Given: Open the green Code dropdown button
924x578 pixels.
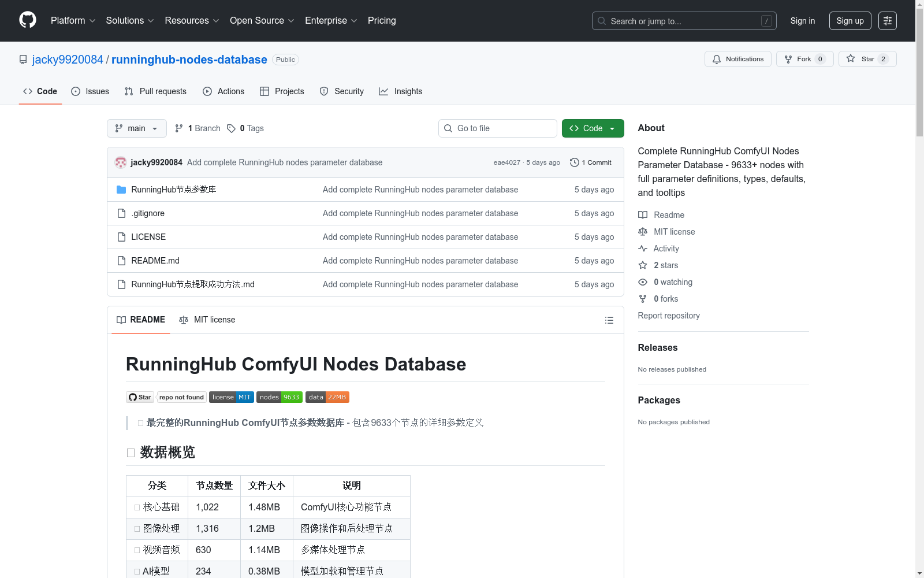Looking at the screenshot, I should [x=593, y=128].
